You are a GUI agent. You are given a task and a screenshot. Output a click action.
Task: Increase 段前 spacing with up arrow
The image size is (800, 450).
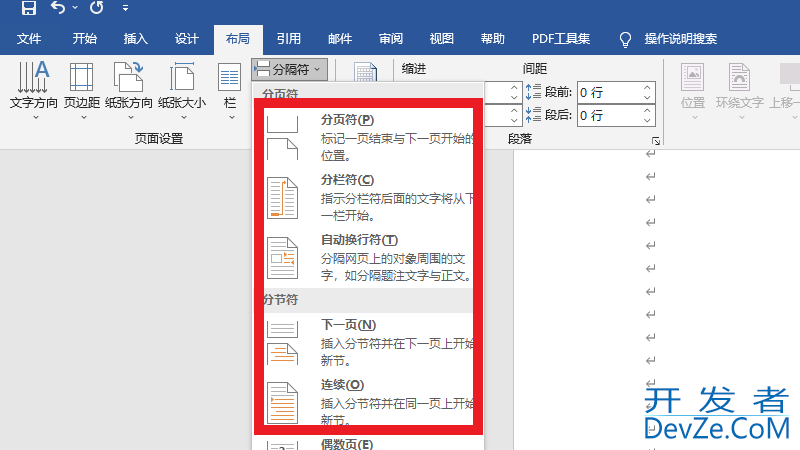[647, 88]
